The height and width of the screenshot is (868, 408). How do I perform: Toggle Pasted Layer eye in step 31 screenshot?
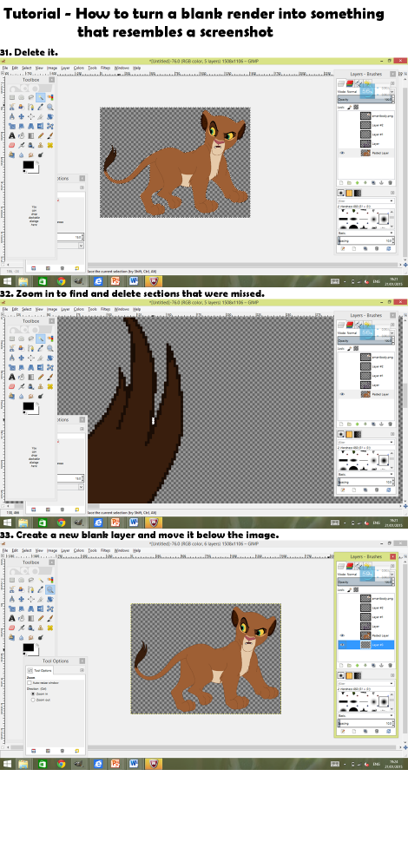pos(342,153)
